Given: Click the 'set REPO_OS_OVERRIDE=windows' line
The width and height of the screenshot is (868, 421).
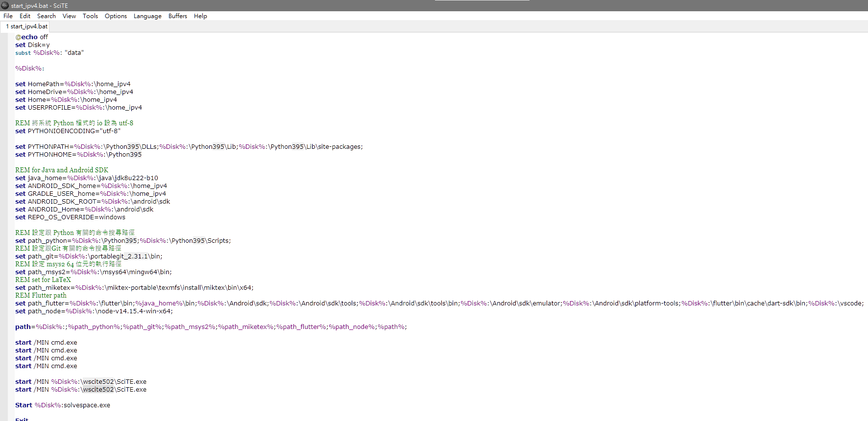Looking at the screenshot, I should click(70, 217).
